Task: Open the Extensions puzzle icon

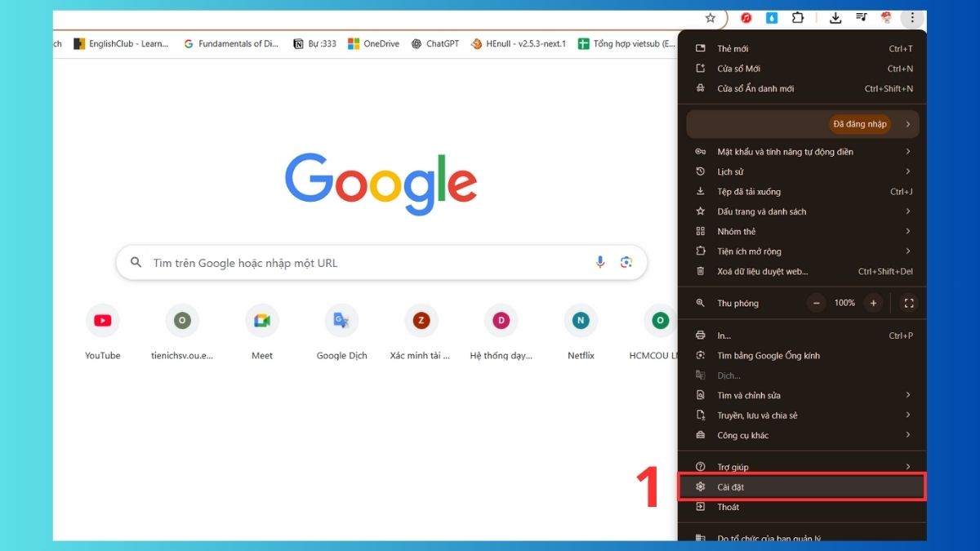Action: click(x=798, y=17)
